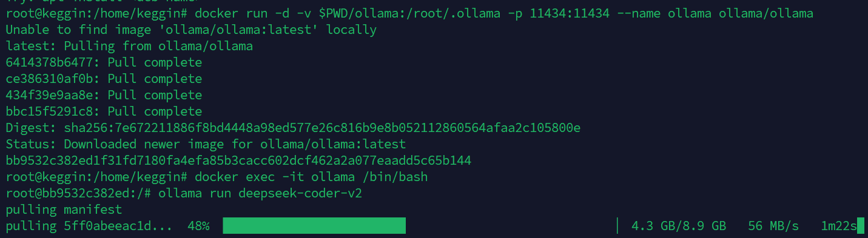The height and width of the screenshot is (238, 868).
Task: Click the 'pulling manifest' line
Action: point(64,210)
